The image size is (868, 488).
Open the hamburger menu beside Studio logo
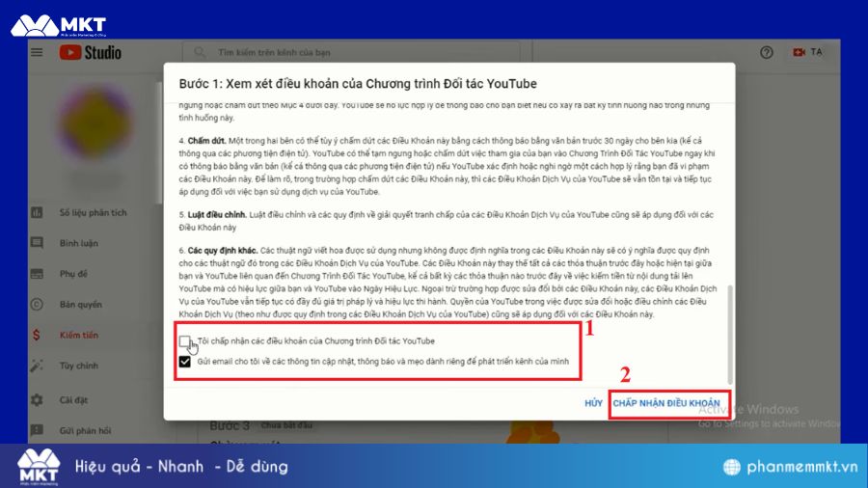coord(38,52)
